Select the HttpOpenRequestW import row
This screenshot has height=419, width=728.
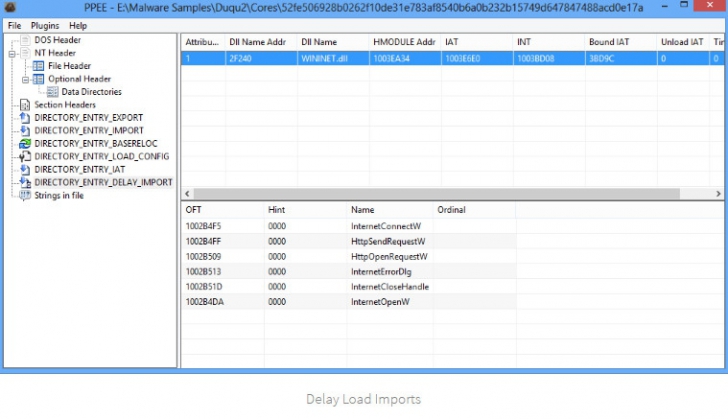tap(348, 256)
